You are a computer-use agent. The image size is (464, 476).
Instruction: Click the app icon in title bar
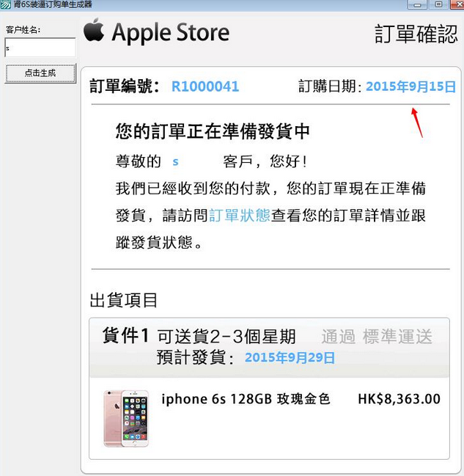[5, 4]
